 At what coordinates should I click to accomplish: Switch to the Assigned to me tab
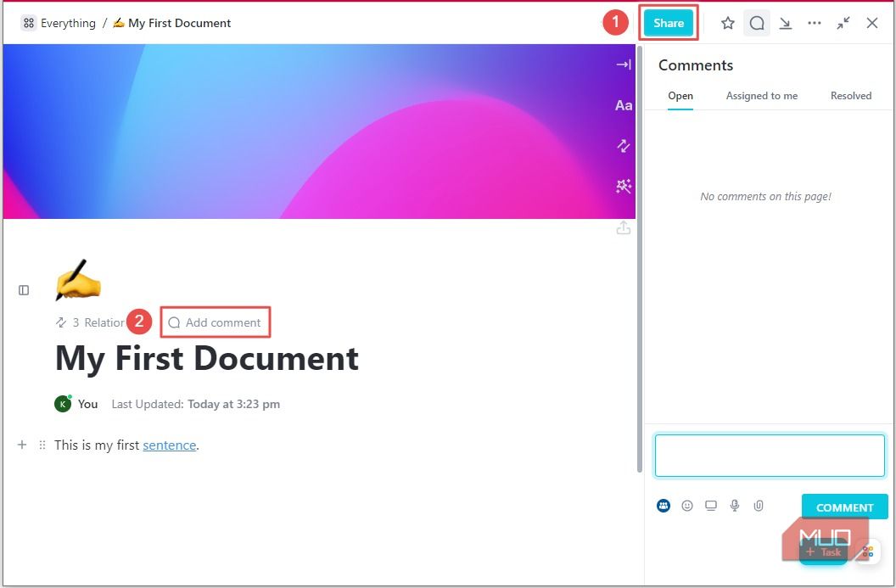coord(761,96)
